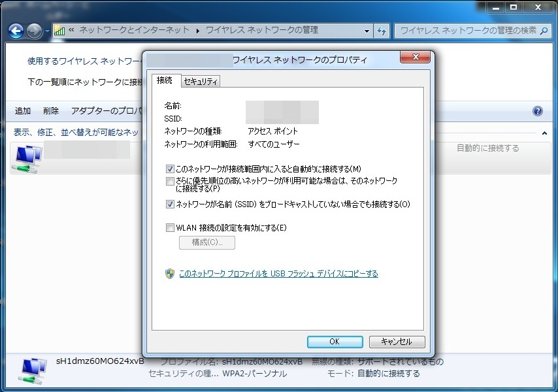
Task: Open the recent pages arrow beside navigation buttons
Action: point(47,31)
